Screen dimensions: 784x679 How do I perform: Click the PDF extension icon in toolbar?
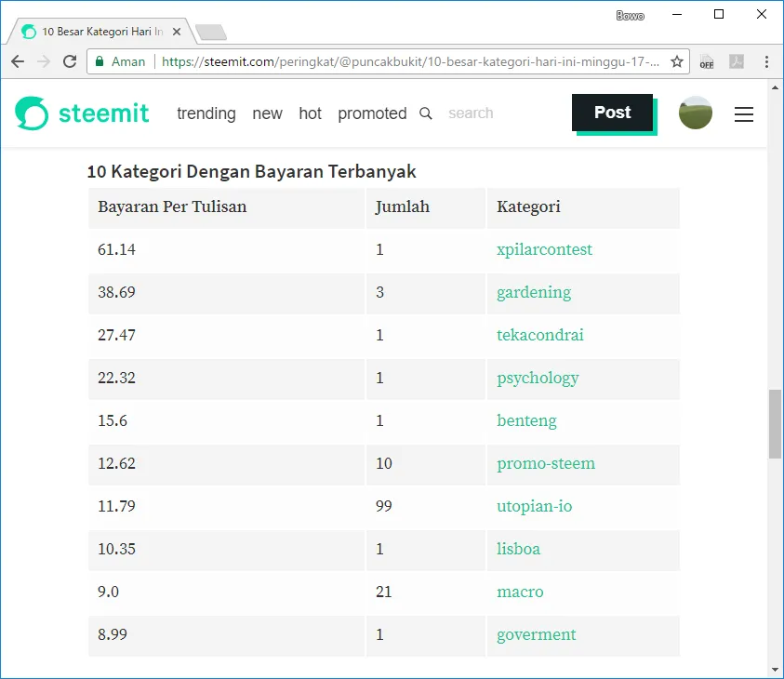(x=737, y=61)
